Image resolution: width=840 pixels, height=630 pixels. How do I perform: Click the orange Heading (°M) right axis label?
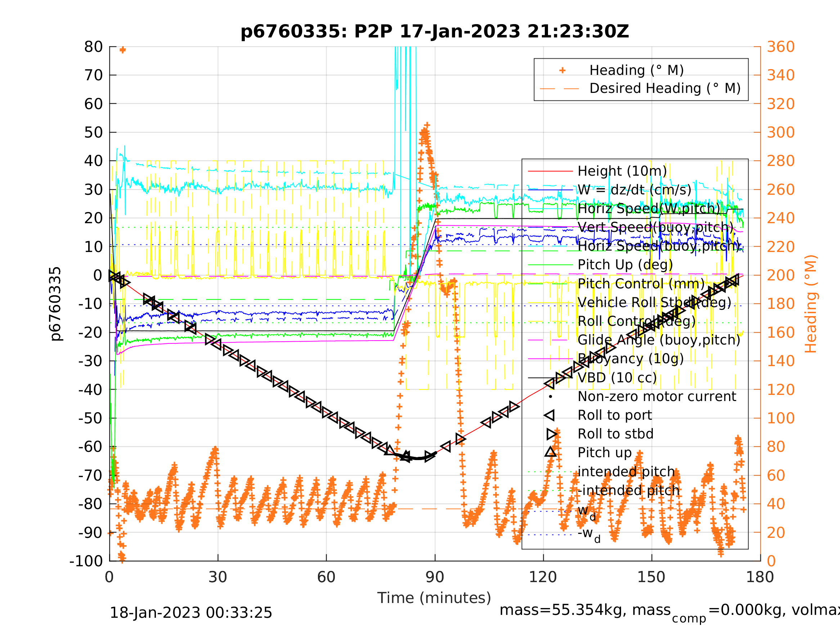point(810,304)
